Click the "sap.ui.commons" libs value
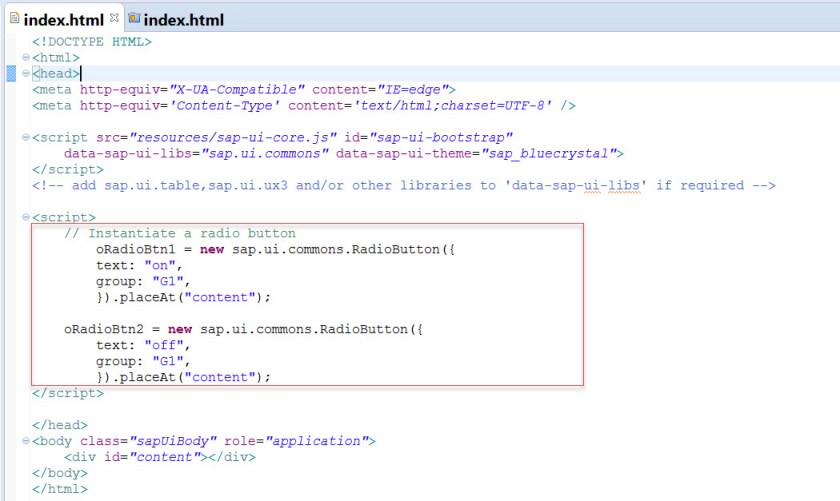Screen dimensions: 840x501 (x=265, y=154)
